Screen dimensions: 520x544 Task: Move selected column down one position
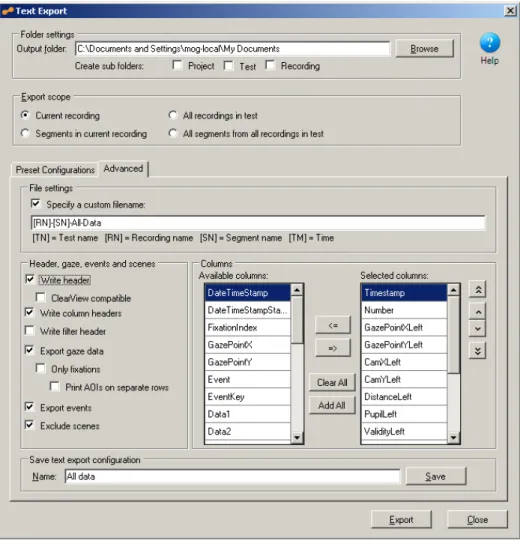[x=478, y=329]
